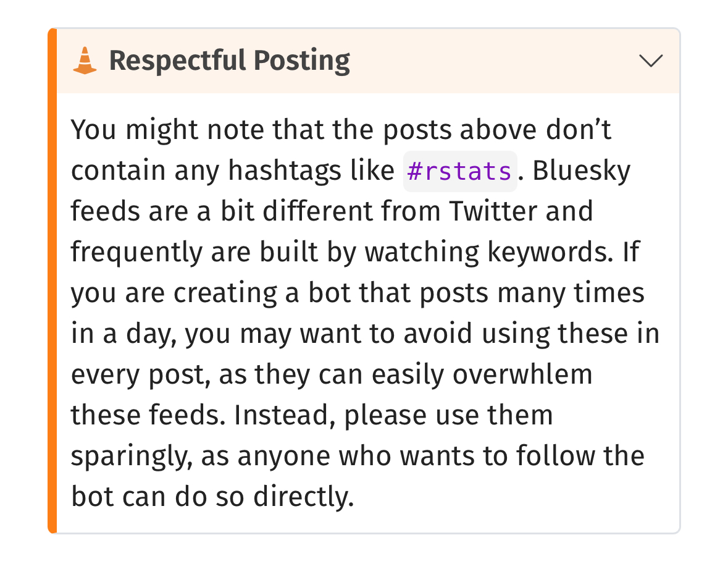The width and height of the screenshot is (728, 569).
Task: Click the blank area of the callout header
Action: pyautogui.click(x=494, y=61)
